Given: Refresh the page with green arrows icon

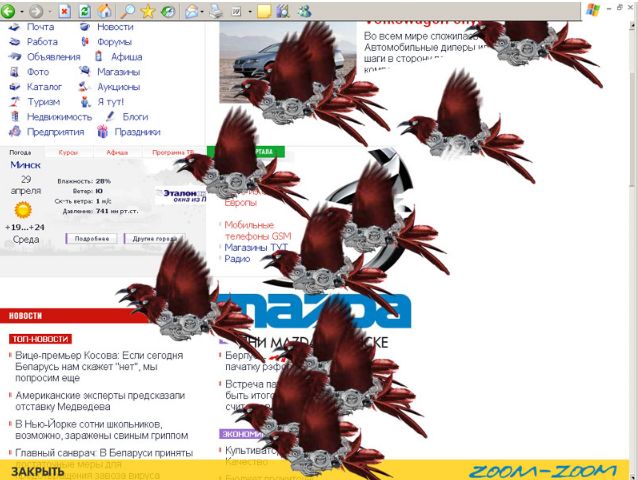Looking at the screenshot, I should (x=84, y=11).
